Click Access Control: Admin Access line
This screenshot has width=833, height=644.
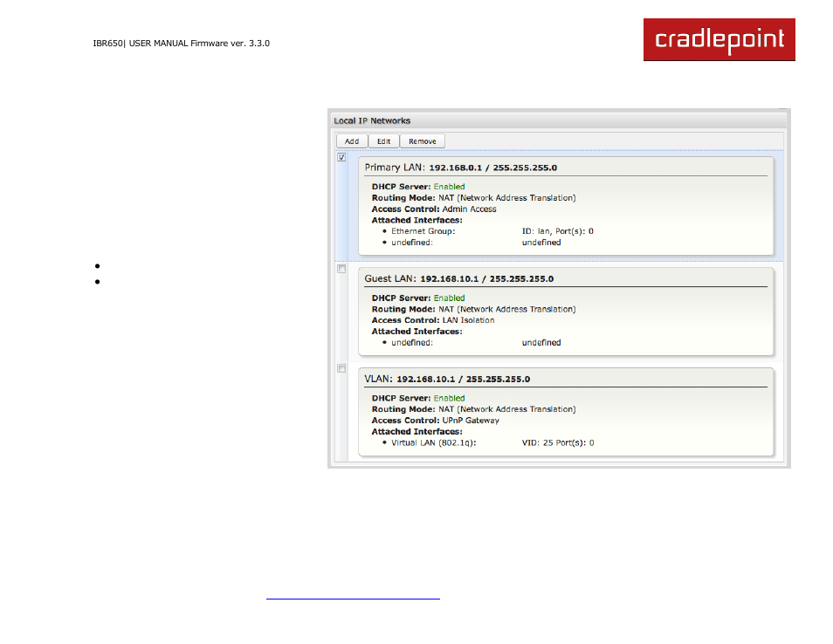point(434,209)
